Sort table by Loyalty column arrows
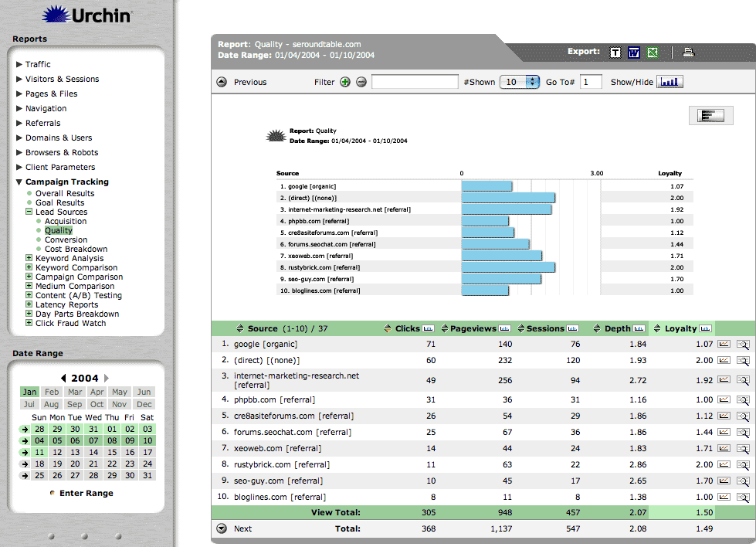756x547 pixels. (657, 329)
